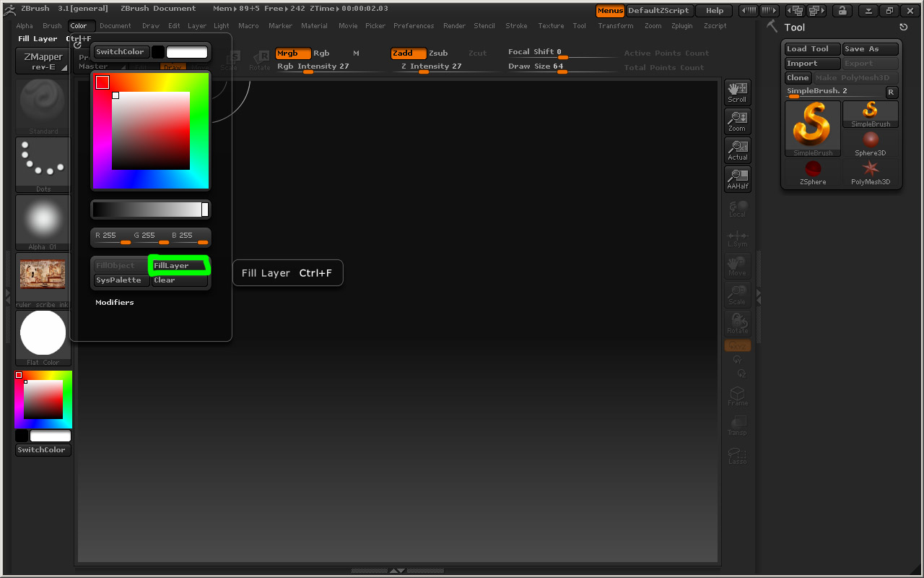Open the Preferences menu
Screen dimensions: 924x578
coord(414,26)
